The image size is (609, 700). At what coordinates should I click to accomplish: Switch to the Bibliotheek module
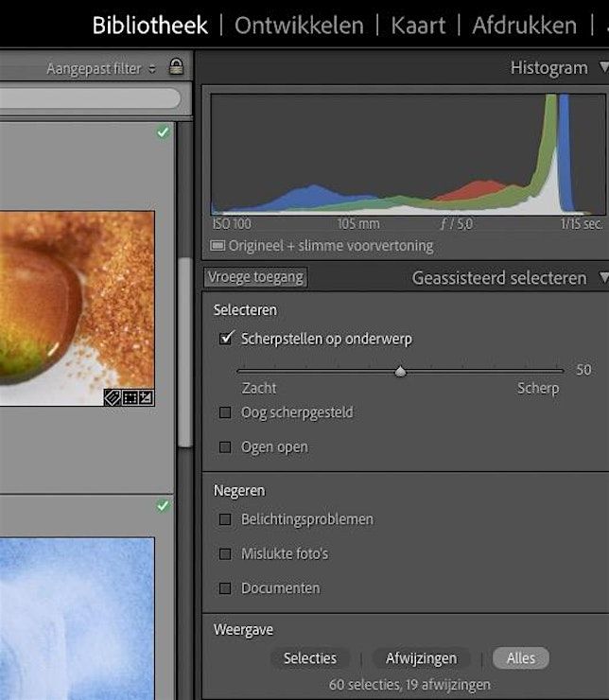(150, 26)
